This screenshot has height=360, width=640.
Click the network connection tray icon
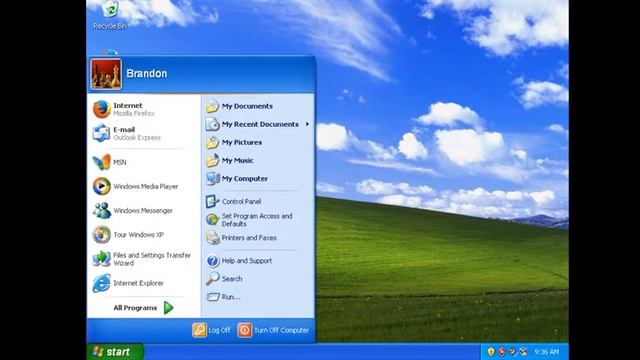(x=523, y=352)
